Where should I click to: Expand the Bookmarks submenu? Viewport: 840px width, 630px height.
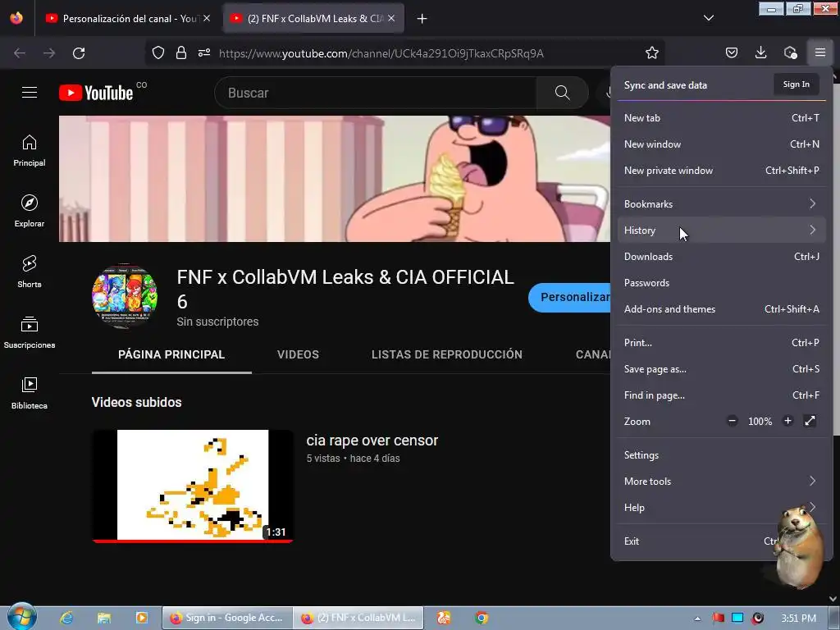point(722,204)
